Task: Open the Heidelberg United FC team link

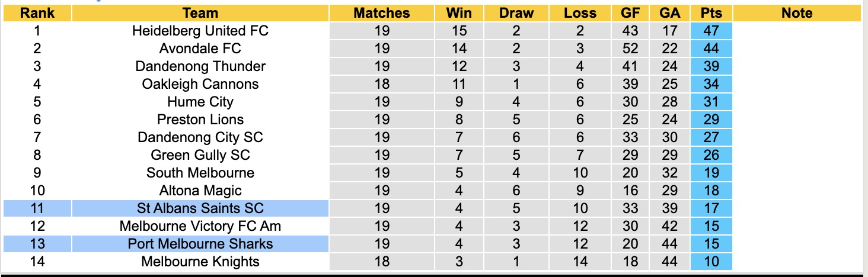Action: pyautogui.click(x=200, y=31)
